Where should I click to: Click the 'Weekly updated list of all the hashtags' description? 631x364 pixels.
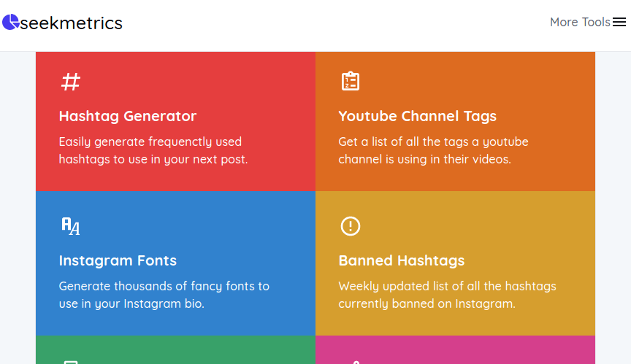(448, 295)
